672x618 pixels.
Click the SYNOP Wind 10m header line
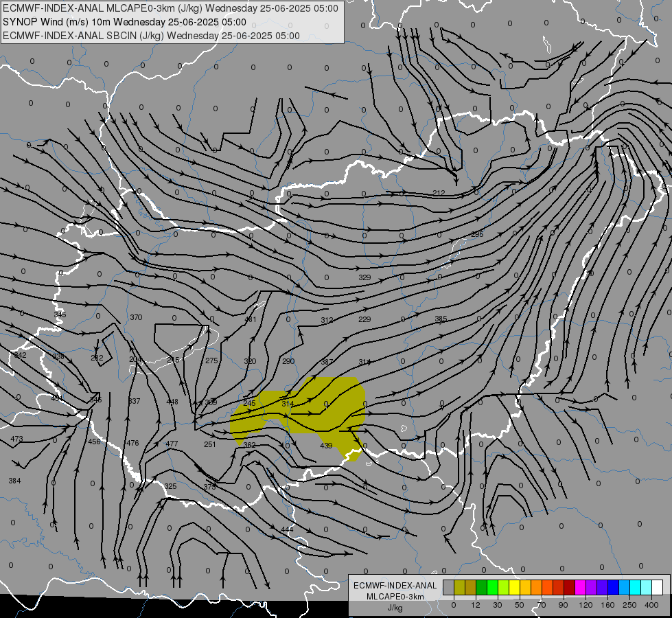(x=124, y=22)
